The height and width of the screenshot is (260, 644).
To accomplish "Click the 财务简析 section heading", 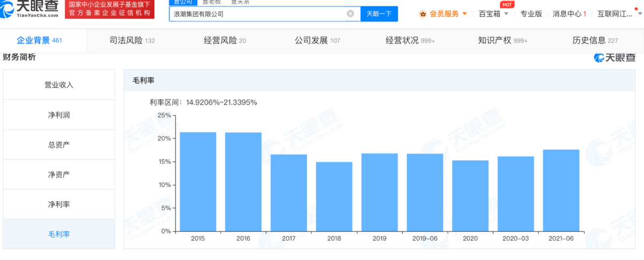I will (x=19, y=57).
